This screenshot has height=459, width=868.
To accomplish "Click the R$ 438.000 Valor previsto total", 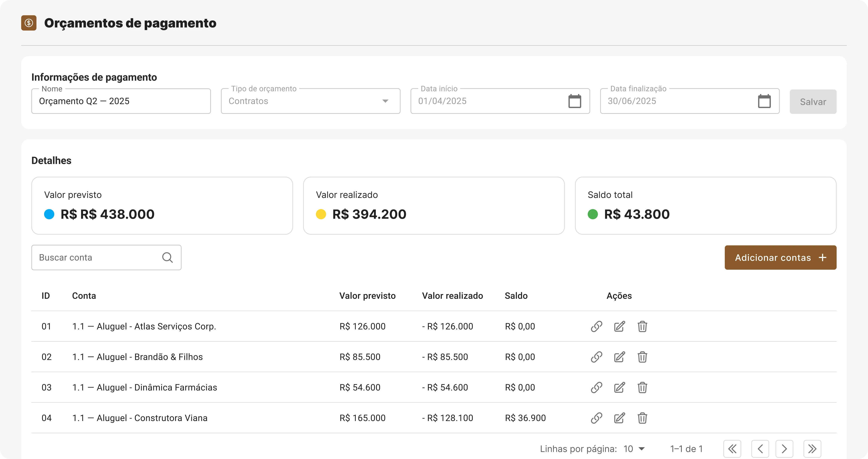I will point(108,214).
